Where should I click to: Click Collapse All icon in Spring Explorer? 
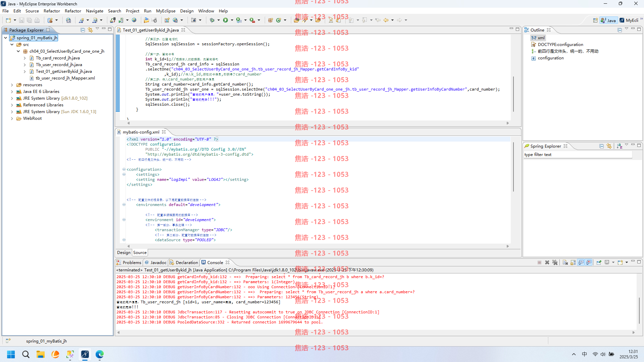pyautogui.click(x=601, y=146)
